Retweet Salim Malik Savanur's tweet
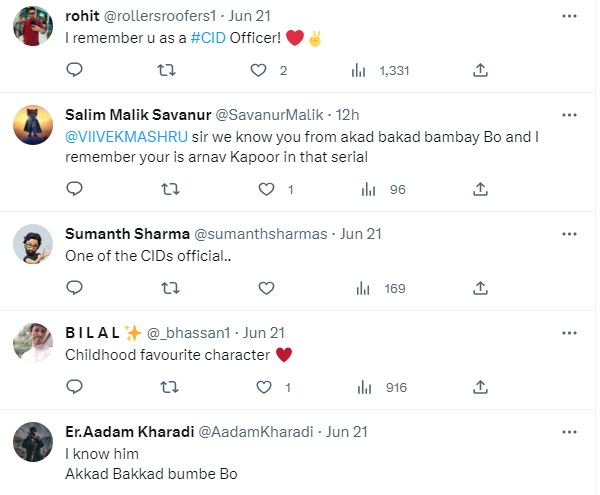This screenshot has width=600, height=495. pos(169,189)
